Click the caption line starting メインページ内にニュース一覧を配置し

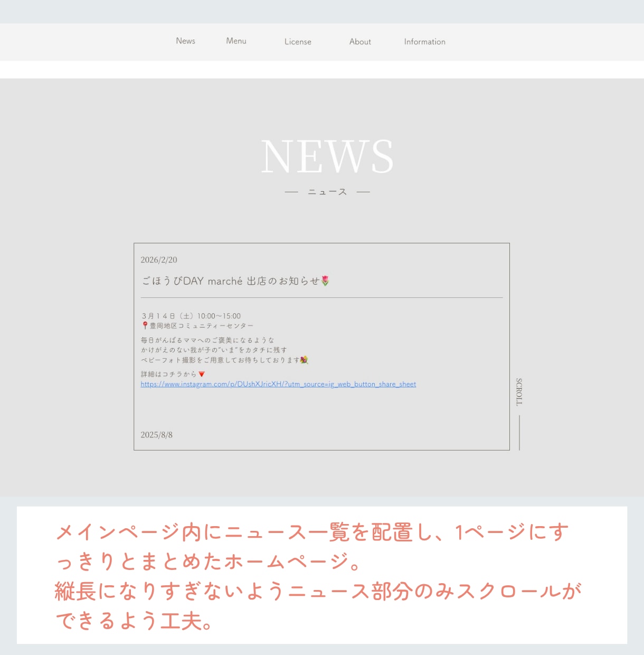tap(312, 532)
